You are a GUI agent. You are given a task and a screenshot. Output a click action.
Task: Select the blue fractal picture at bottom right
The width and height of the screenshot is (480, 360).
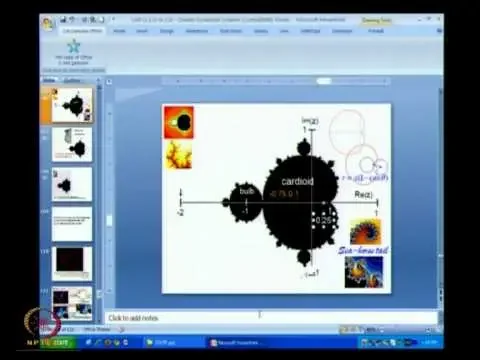[364, 272]
